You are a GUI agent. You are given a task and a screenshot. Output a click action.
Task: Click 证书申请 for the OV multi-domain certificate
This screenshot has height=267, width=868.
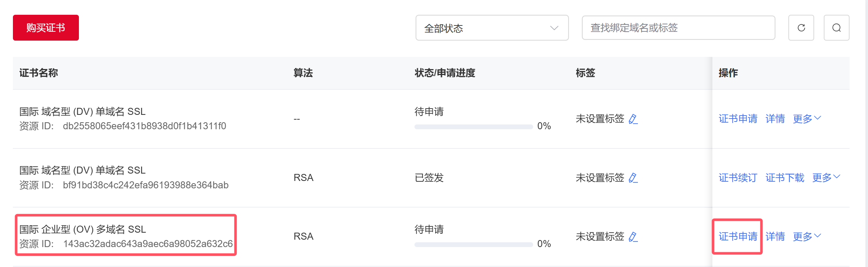pyautogui.click(x=738, y=236)
